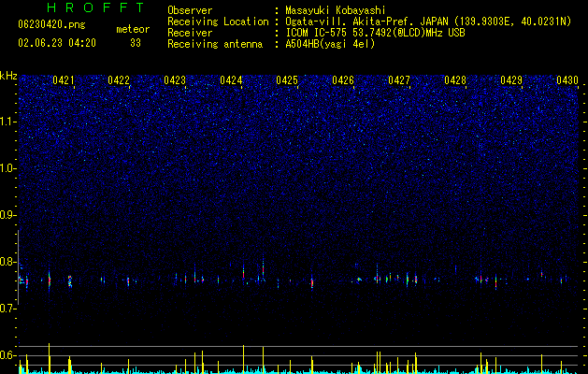This screenshot has height=374, width=588.
Task: Click the Observer label
Action: 190,10
